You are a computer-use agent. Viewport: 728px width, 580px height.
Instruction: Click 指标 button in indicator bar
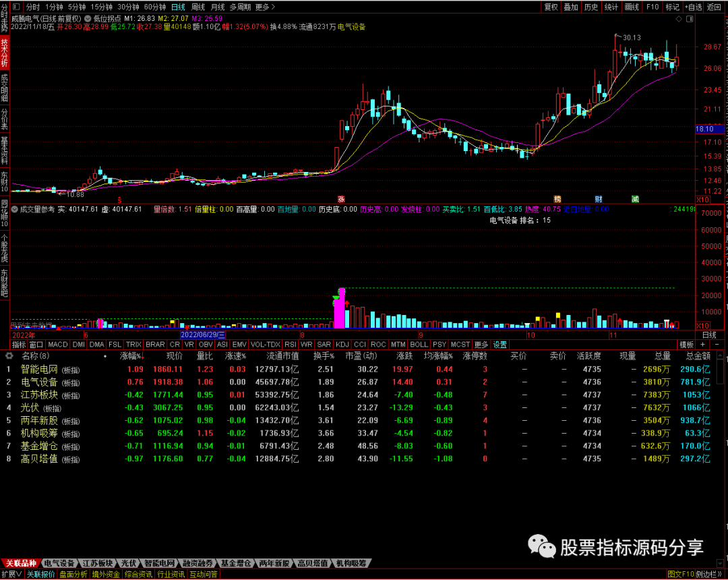tap(19, 345)
